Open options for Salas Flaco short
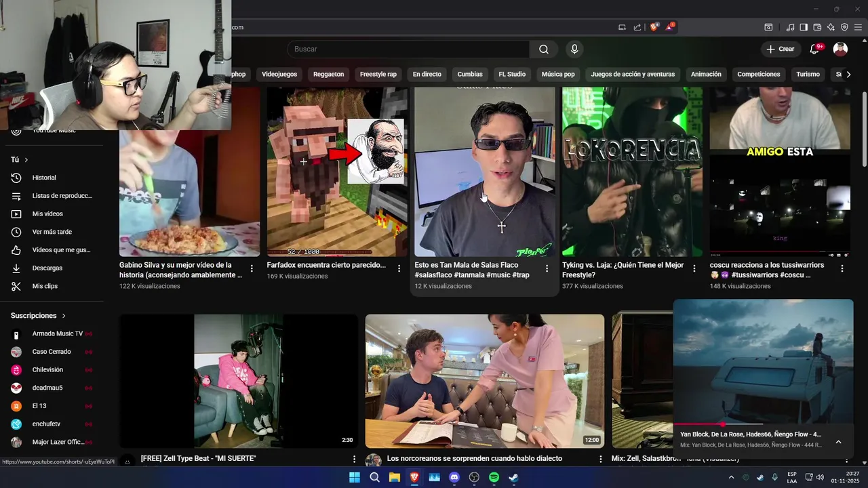Screen dimensions: 868x488 547,268
